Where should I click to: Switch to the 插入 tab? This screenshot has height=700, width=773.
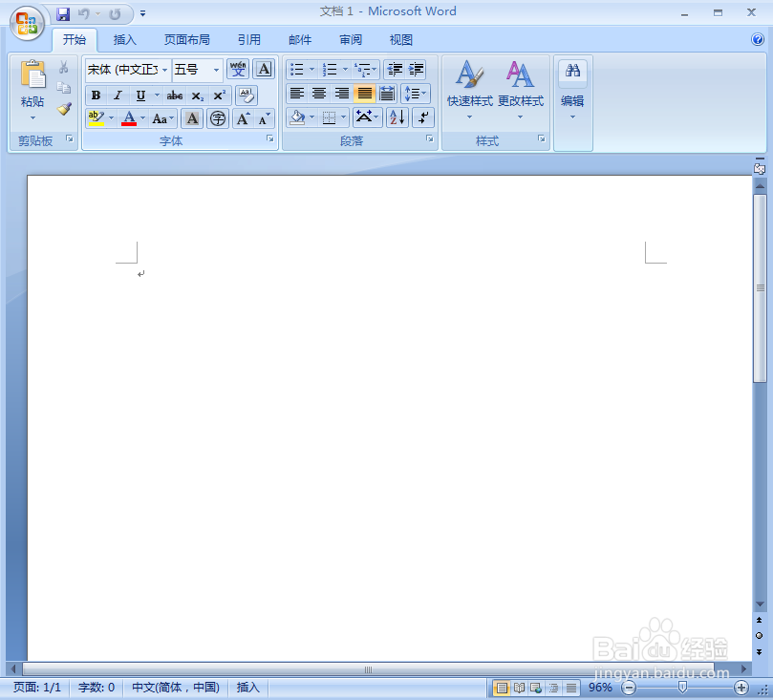125,39
